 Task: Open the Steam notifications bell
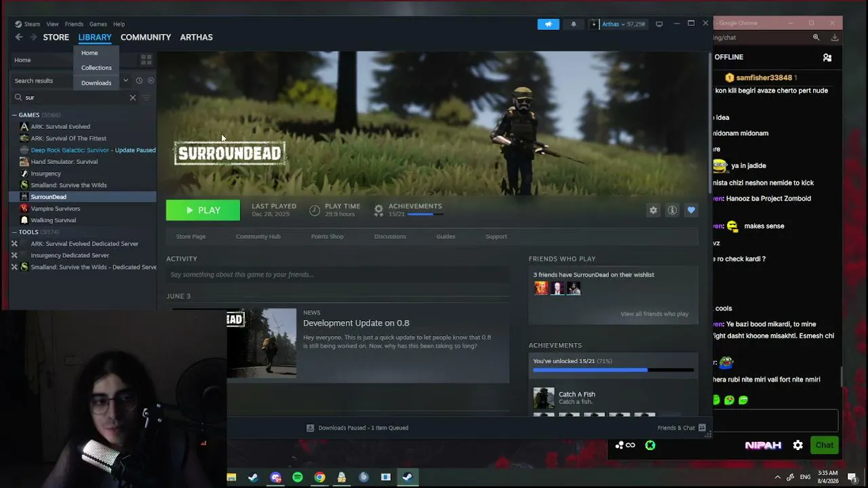[x=574, y=24]
